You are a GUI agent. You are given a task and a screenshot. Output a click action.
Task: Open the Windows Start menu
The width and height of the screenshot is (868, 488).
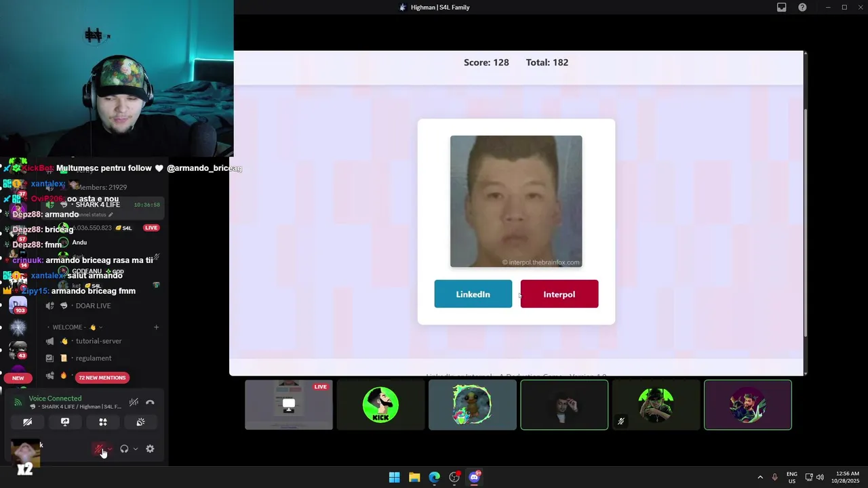pyautogui.click(x=394, y=477)
